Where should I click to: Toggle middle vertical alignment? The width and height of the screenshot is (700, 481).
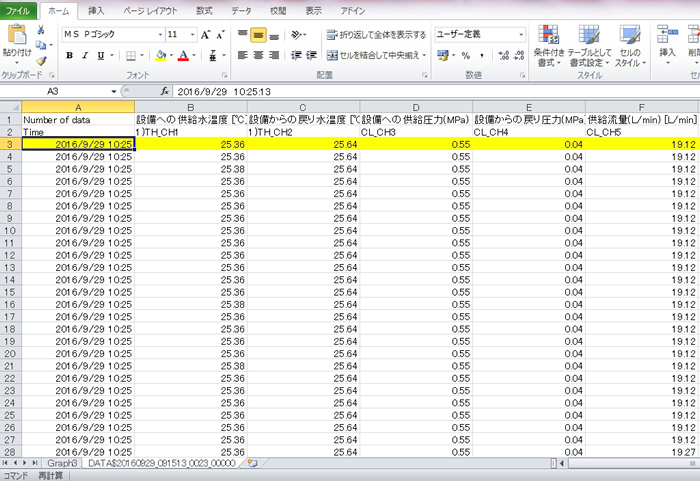[x=258, y=34]
